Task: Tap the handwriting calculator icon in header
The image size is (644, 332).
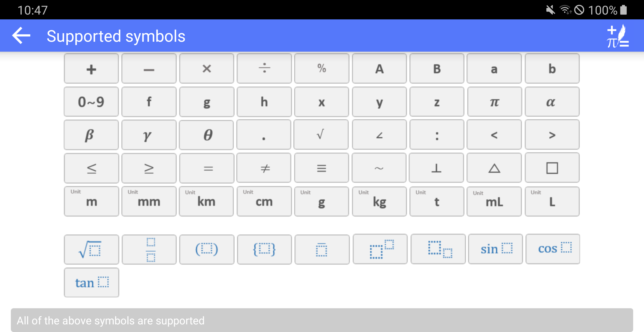Action: (x=617, y=36)
